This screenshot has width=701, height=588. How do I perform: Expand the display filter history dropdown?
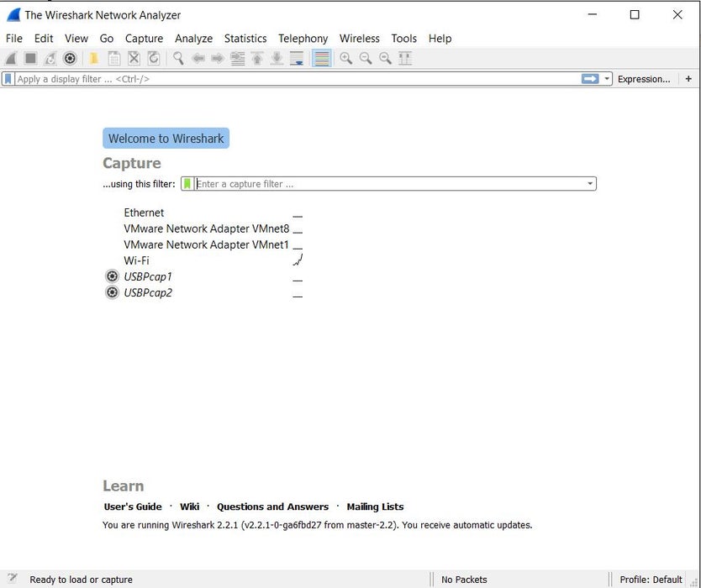[607, 79]
